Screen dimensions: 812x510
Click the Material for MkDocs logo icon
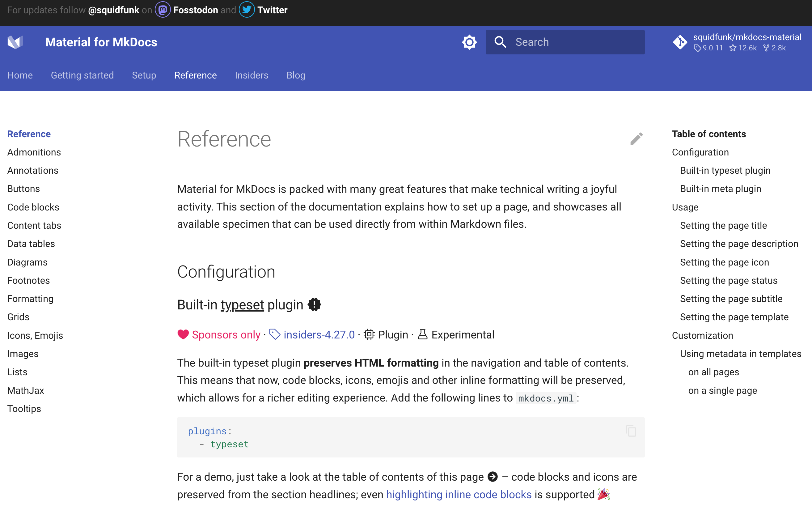point(14,42)
